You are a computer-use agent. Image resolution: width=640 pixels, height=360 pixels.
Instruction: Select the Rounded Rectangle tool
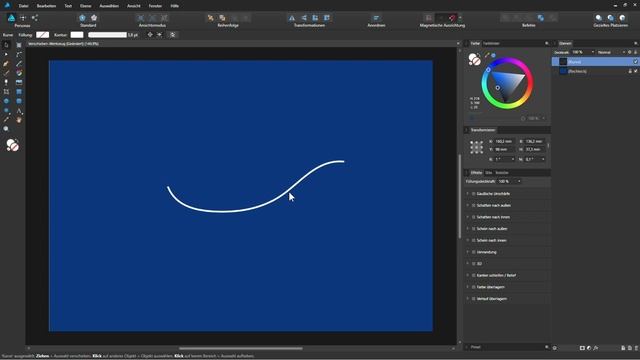coord(19,101)
